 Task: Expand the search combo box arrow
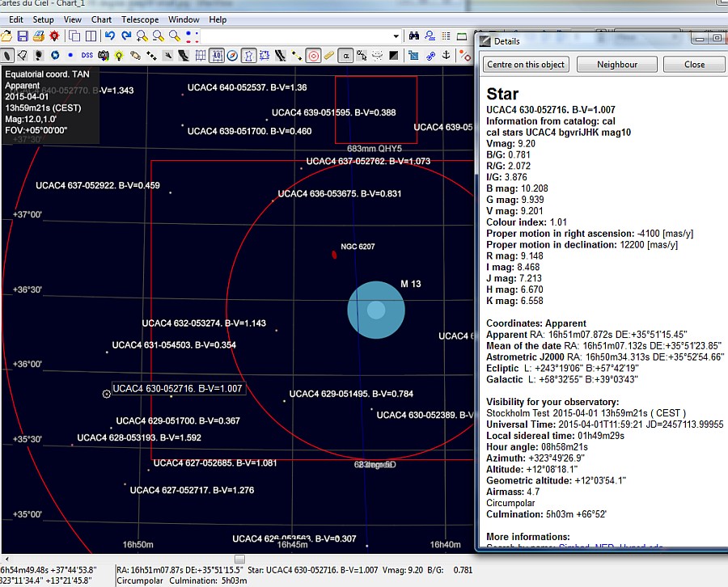396,36
